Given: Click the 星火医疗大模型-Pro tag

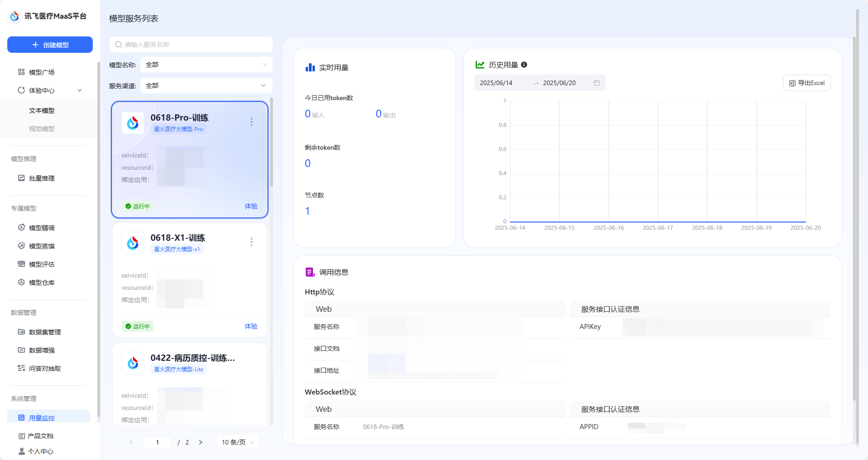Looking at the screenshot, I should (x=178, y=129).
